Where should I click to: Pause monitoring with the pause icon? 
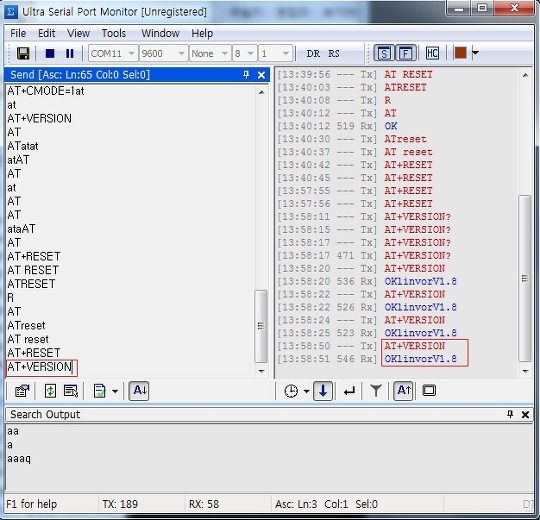point(70,53)
